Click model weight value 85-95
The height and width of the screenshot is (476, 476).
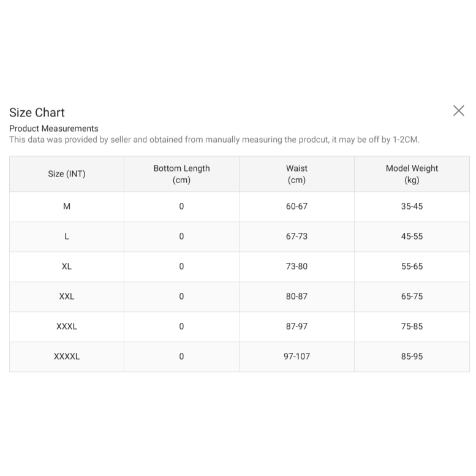tap(412, 357)
